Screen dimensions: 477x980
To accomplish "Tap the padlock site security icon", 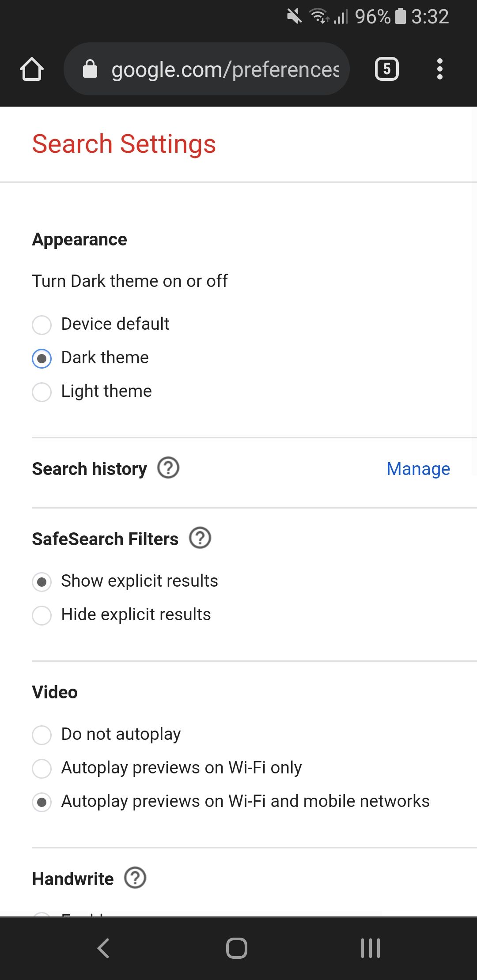I will pyautogui.click(x=90, y=69).
